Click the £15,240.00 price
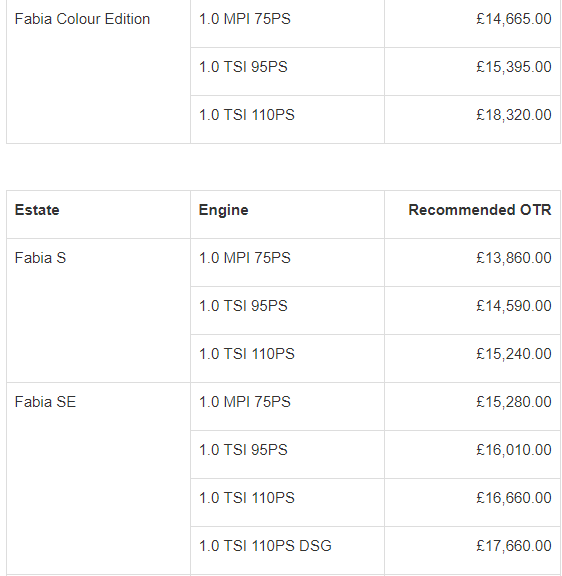Screen dimensions: 562x576 [514, 354]
